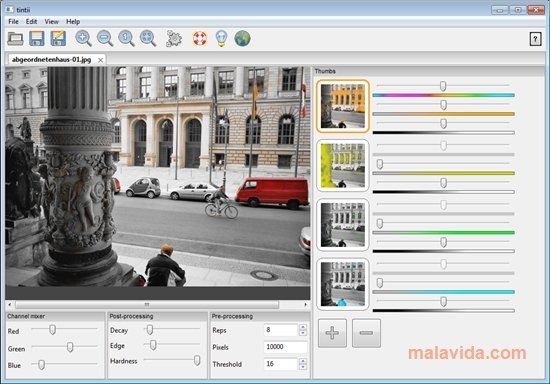Increase Reps with up arrow

coord(303,327)
